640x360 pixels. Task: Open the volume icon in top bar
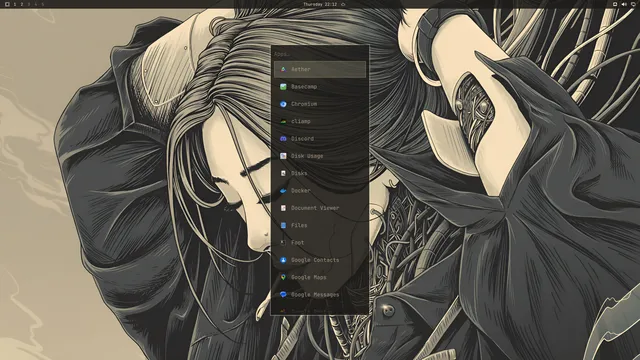(624, 4)
